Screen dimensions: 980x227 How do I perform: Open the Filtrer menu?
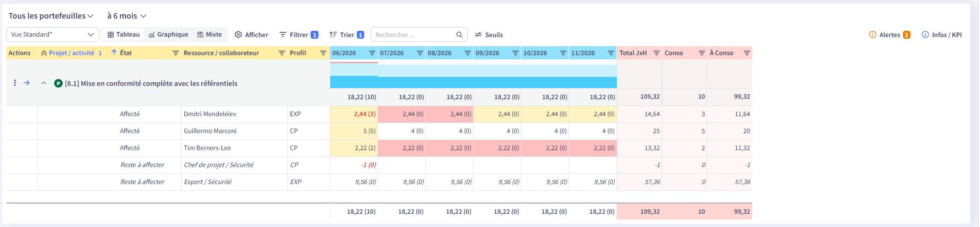tap(299, 34)
